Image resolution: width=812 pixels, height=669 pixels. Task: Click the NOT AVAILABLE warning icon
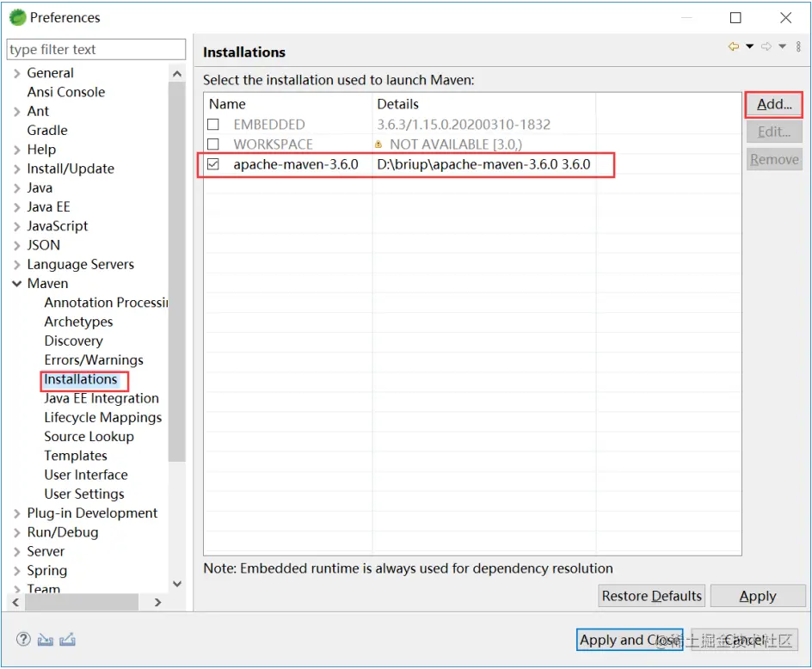(378, 144)
